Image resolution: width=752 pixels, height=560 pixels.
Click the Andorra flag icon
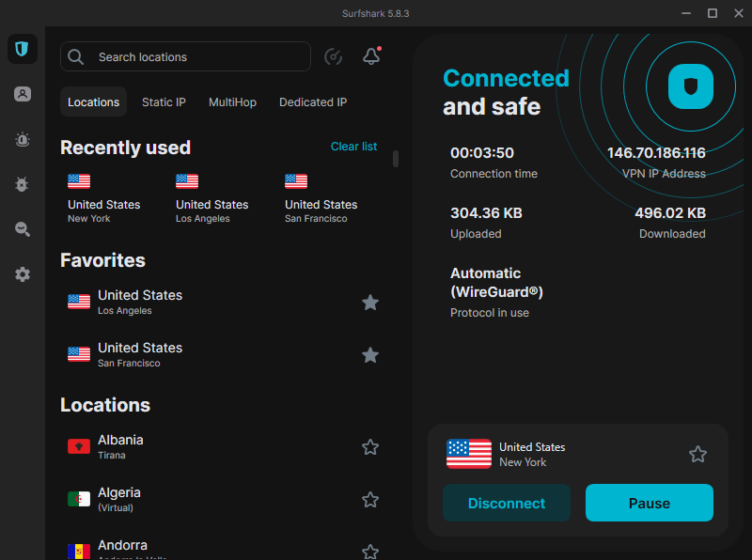tap(79, 552)
